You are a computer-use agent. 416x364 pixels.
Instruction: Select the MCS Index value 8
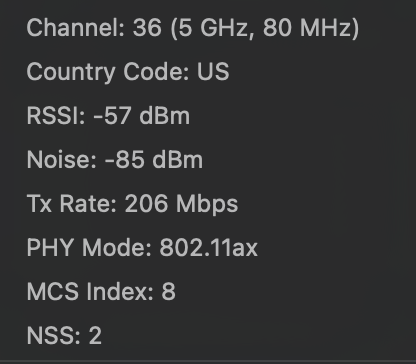click(x=169, y=292)
